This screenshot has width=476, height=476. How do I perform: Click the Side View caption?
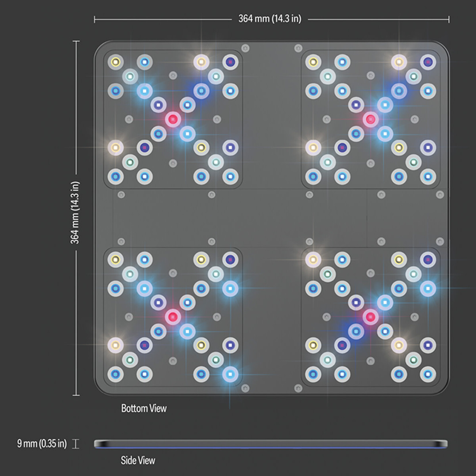(138, 460)
